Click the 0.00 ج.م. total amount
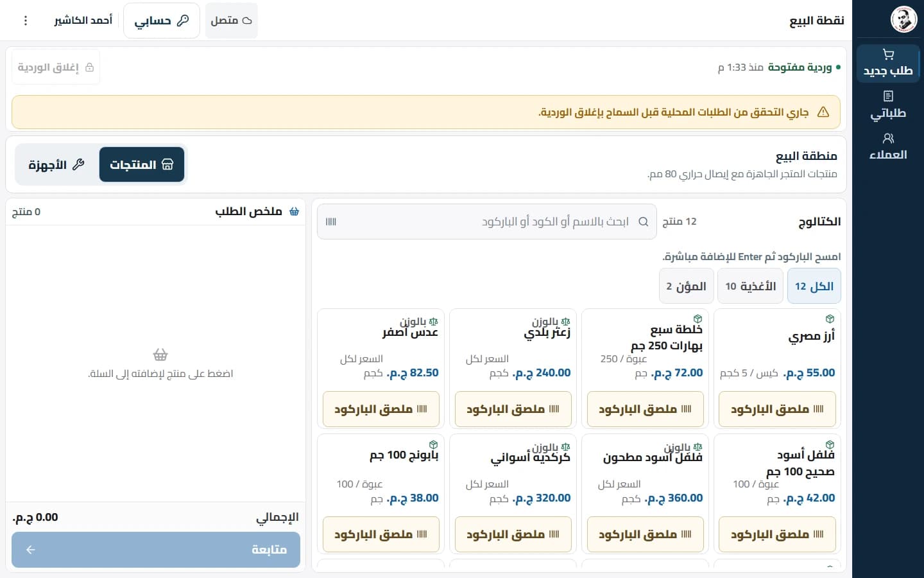 (35, 517)
